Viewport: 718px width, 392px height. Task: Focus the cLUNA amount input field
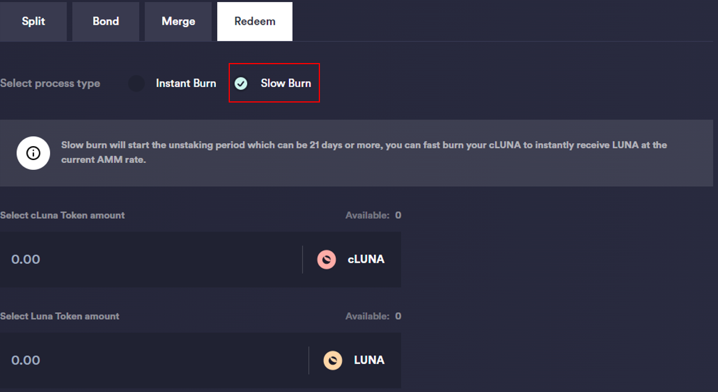coord(151,260)
